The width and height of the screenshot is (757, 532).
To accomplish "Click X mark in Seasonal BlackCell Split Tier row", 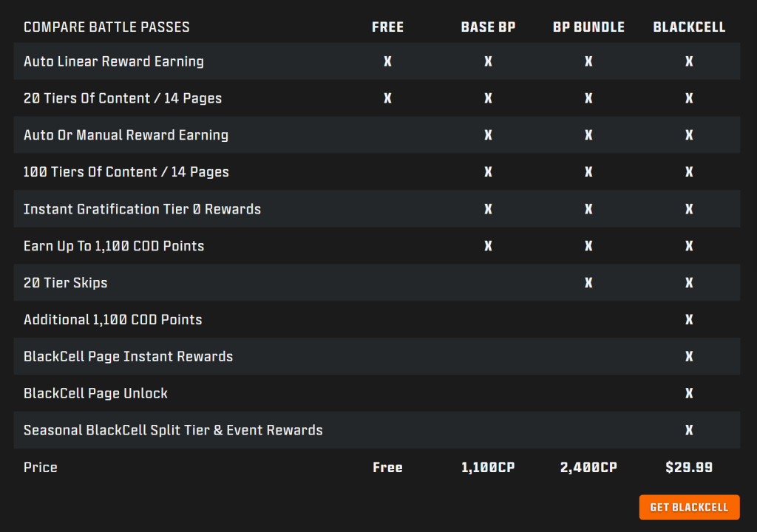I will click(689, 430).
